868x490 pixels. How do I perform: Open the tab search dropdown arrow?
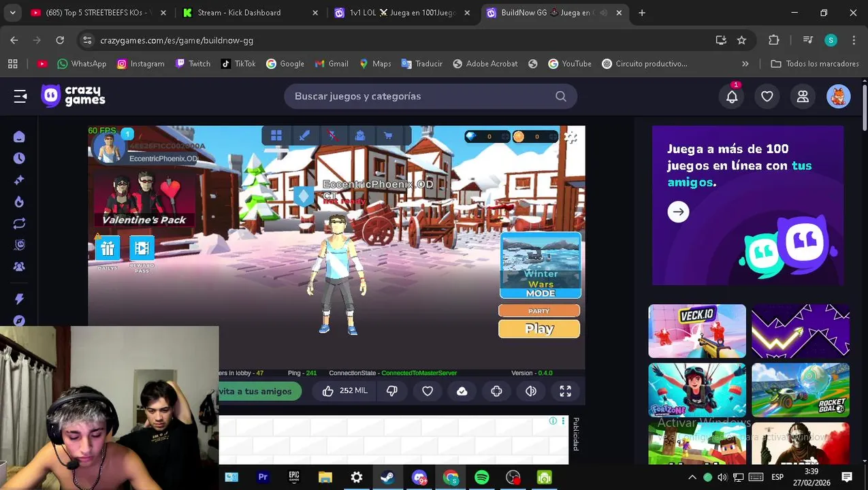(x=12, y=13)
